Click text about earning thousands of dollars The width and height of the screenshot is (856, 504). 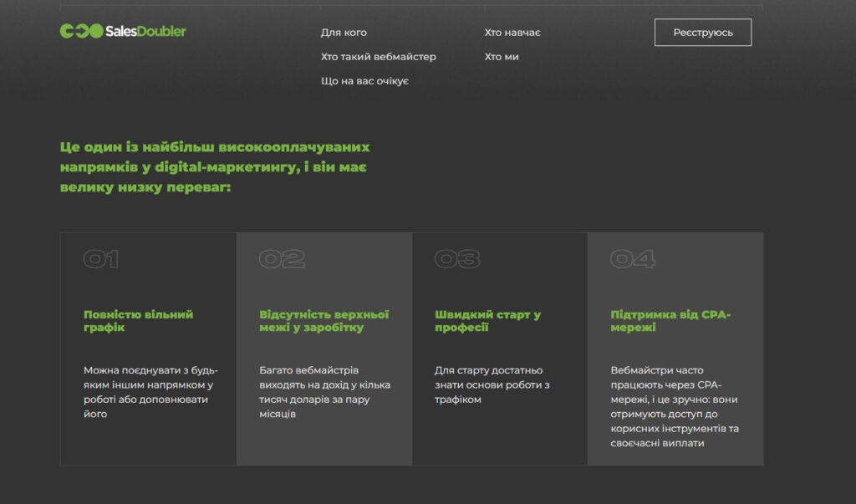click(x=324, y=392)
